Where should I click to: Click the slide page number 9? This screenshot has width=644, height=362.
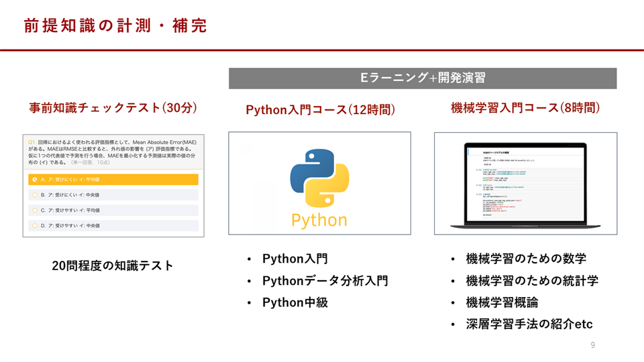point(592,345)
